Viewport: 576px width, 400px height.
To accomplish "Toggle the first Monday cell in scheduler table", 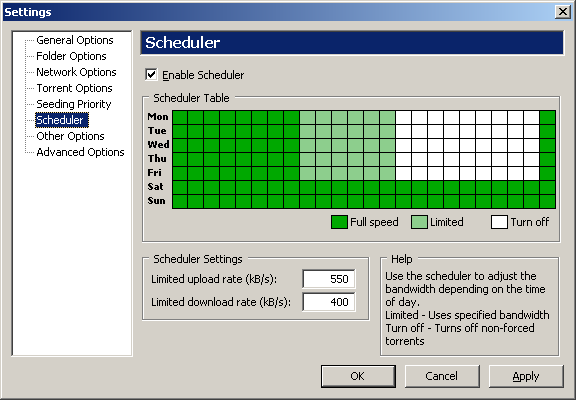I will point(180,118).
